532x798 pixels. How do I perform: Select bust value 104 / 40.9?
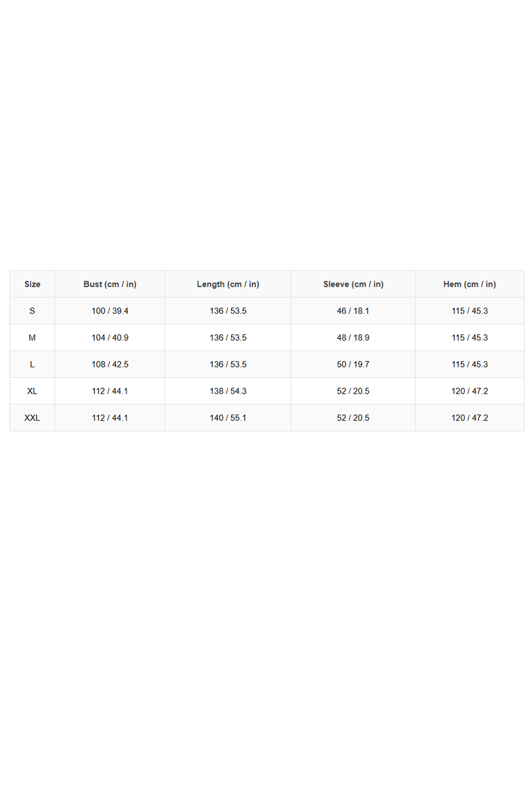coord(110,338)
